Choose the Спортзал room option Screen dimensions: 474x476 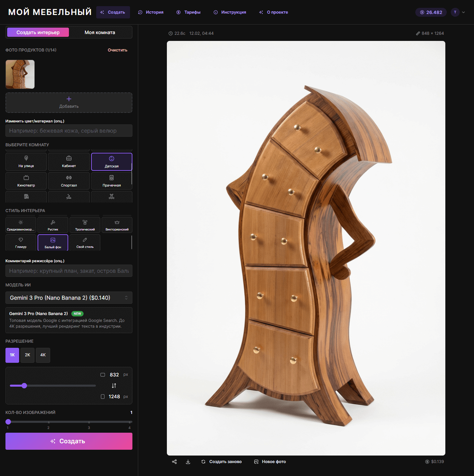click(x=69, y=181)
